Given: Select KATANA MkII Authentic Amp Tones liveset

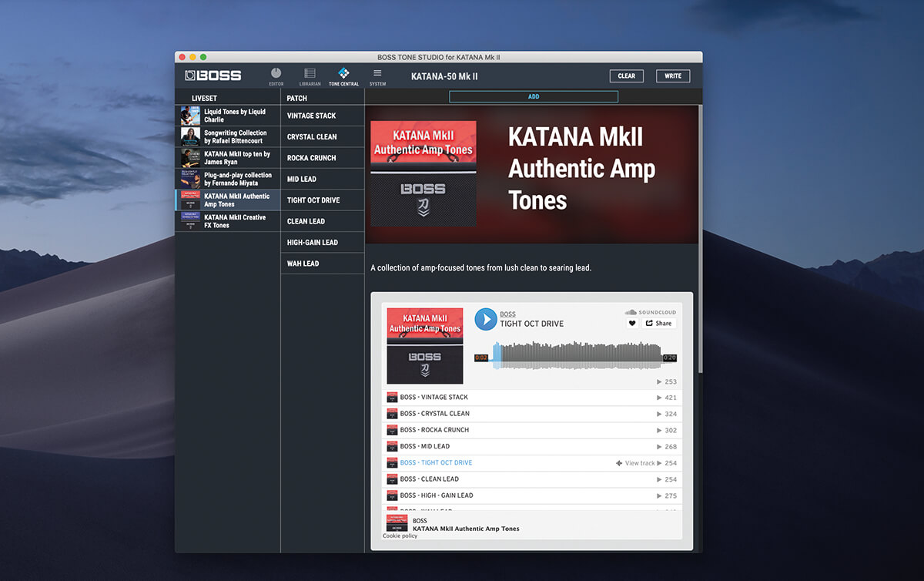Looking at the screenshot, I should (228, 200).
